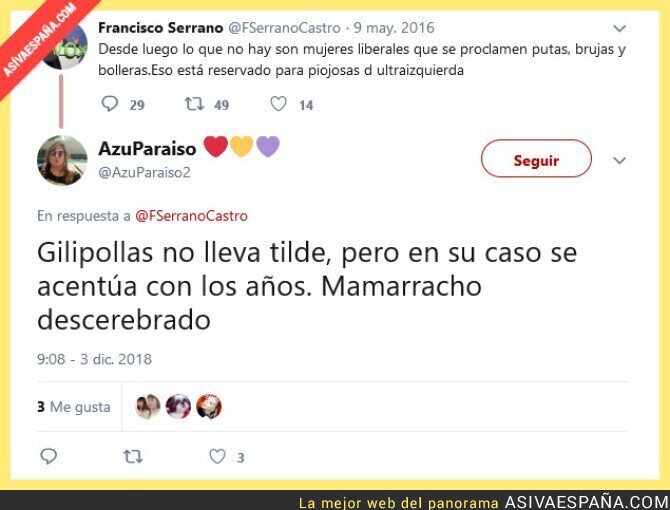
Task: Open the tweet timestamp 9:08 - 3 dic. 2018
Action: (x=94, y=359)
